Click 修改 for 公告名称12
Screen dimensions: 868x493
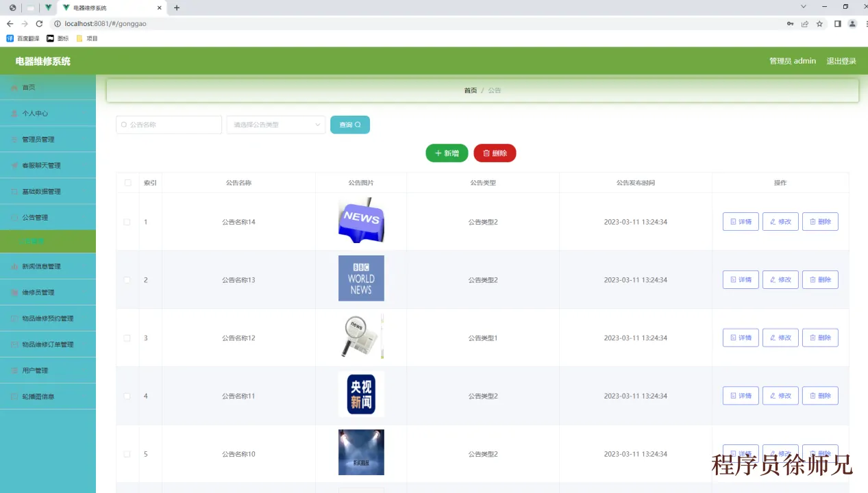tap(780, 338)
